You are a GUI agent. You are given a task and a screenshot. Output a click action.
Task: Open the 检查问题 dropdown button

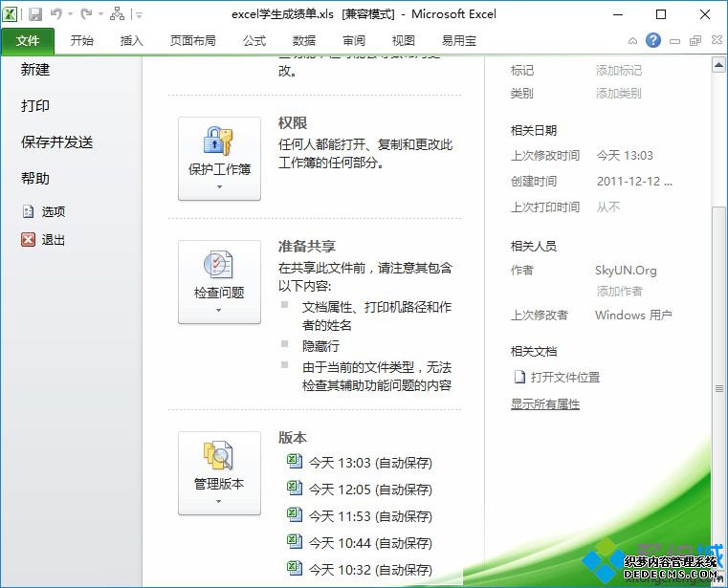(220, 282)
